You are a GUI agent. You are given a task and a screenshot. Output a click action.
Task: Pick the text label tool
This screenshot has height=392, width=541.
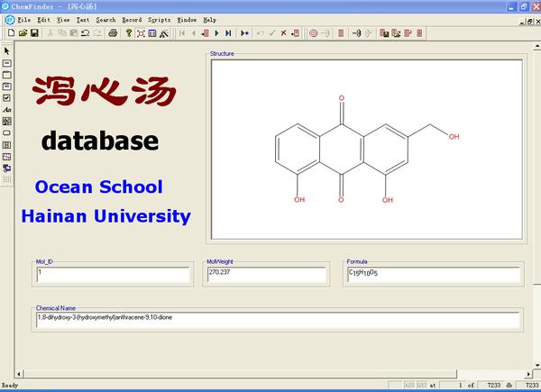tap(7, 109)
